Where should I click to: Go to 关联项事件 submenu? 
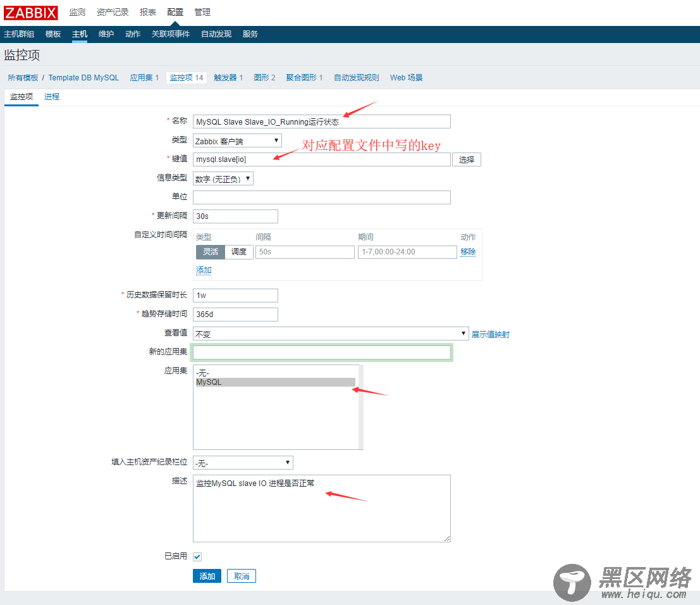tap(171, 34)
